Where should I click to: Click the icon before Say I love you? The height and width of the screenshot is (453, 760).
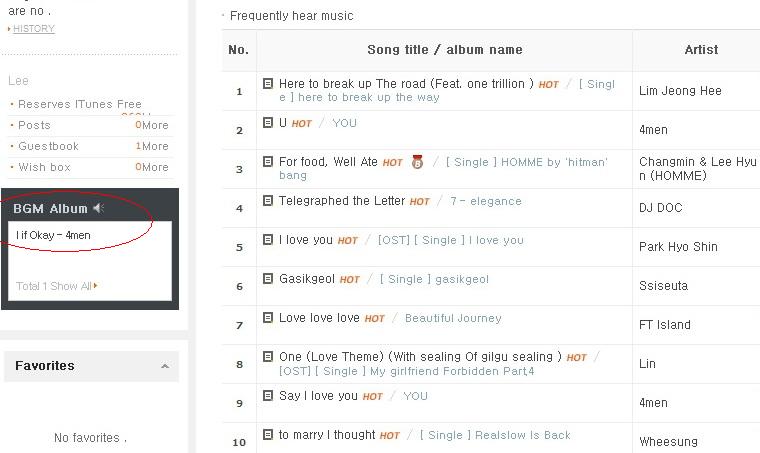click(x=268, y=395)
